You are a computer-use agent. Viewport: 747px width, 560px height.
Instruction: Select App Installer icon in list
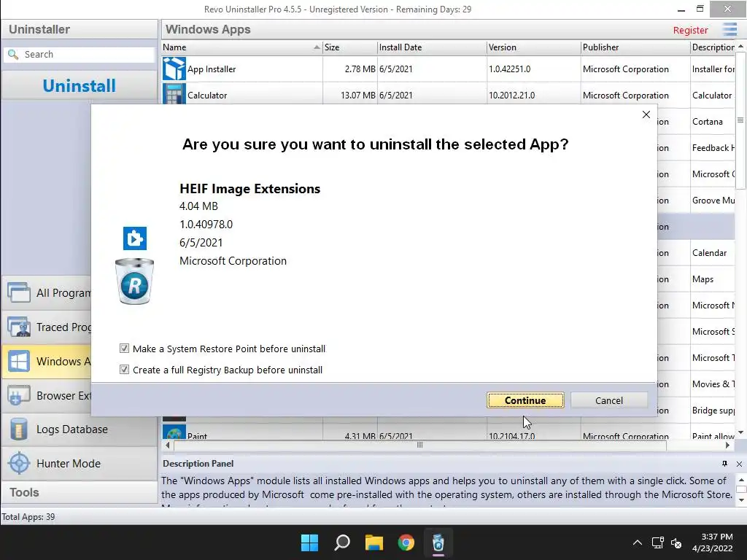[174, 69]
